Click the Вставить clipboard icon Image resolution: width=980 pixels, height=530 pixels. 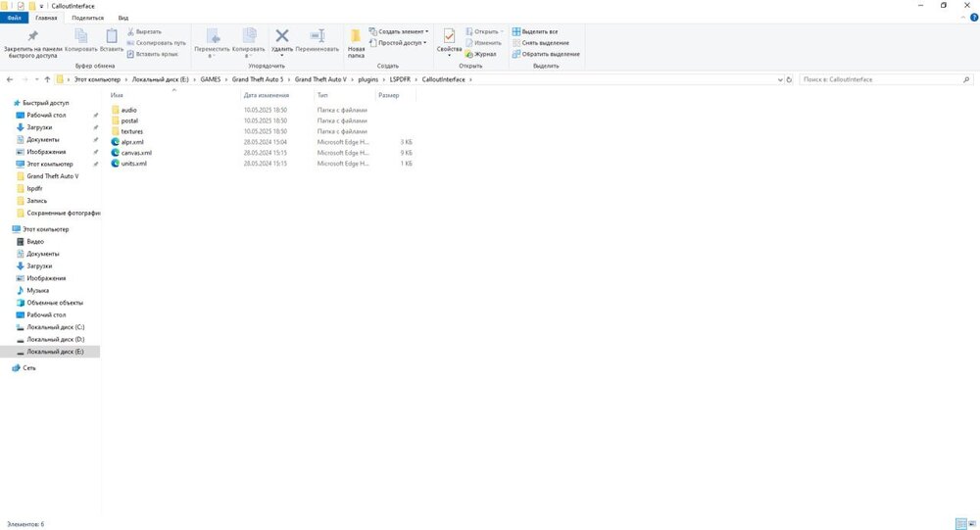click(x=112, y=36)
